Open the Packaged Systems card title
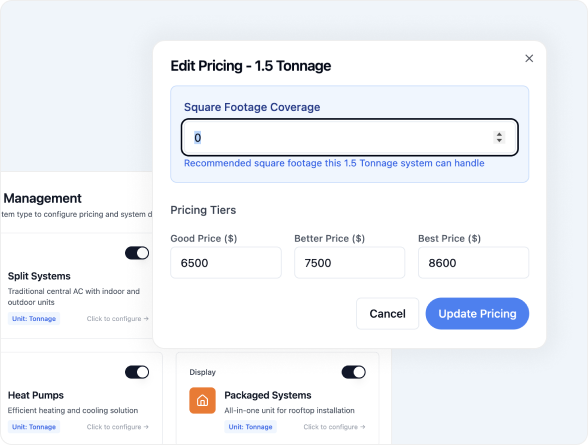This screenshot has height=445, width=588. click(x=268, y=395)
